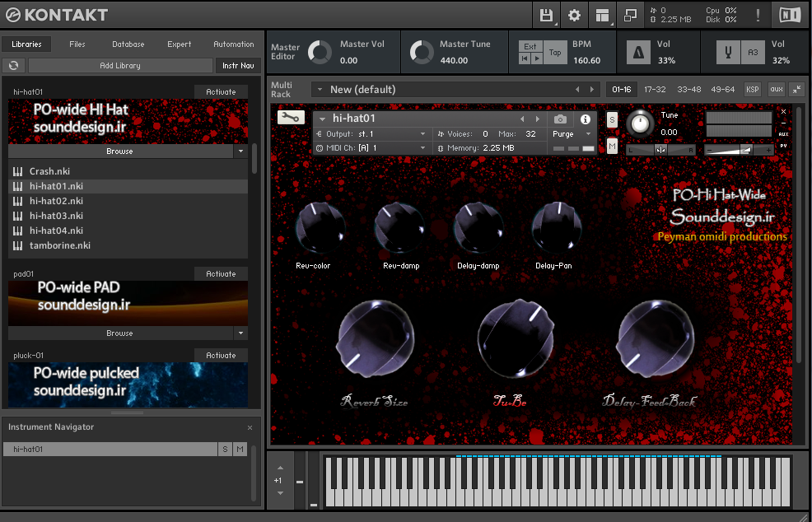Screen dimensions: 812x522
Task: Switch to the Libraries tab
Action: pyautogui.click(x=26, y=44)
